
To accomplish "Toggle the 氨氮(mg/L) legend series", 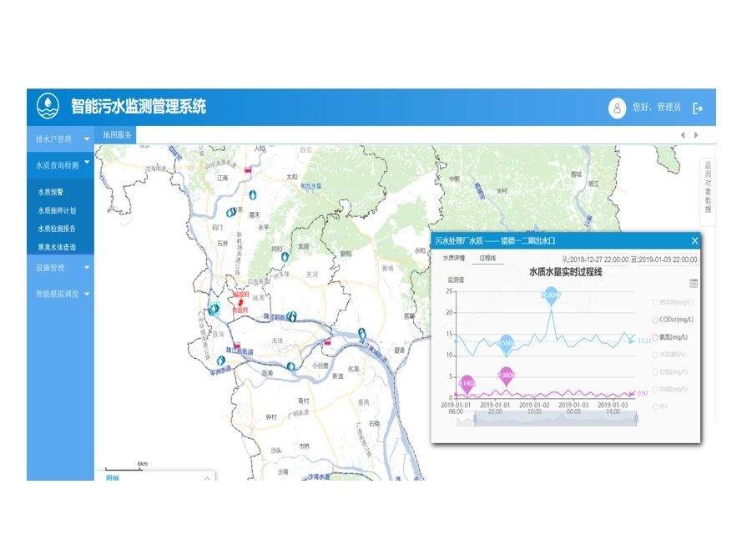I will [x=670, y=337].
